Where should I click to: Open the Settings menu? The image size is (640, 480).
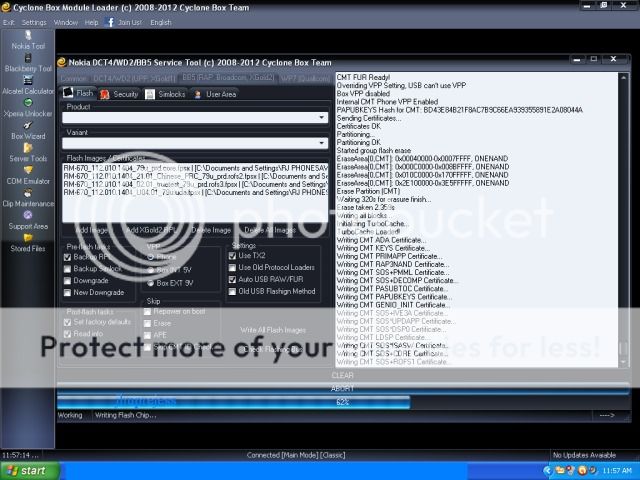(x=34, y=21)
